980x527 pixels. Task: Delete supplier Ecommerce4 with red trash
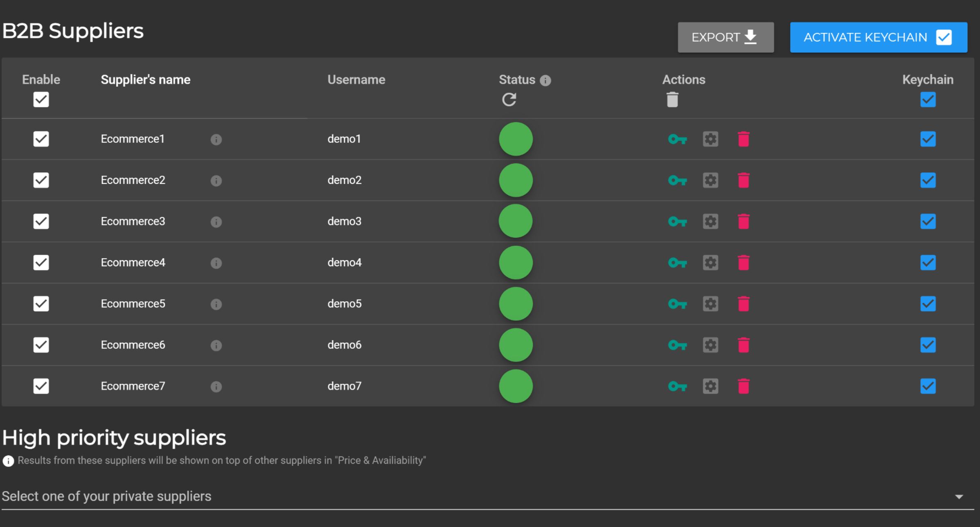pyautogui.click(x=744, y=263)
